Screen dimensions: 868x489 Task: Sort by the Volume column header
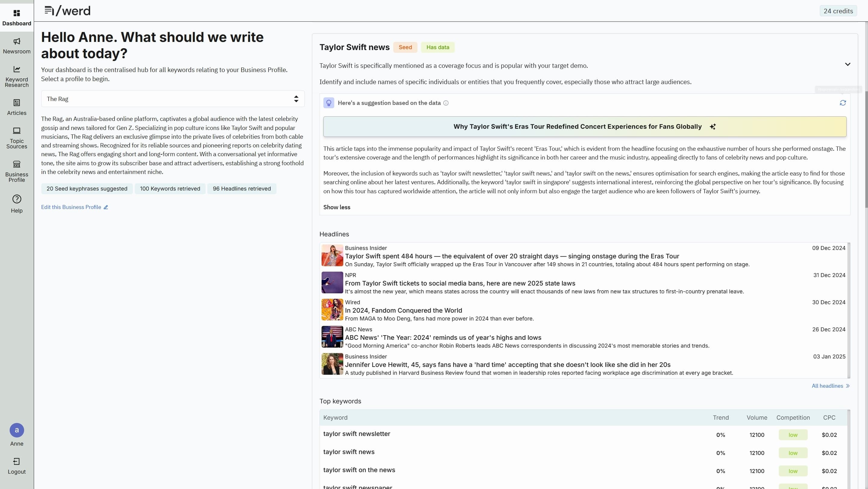(757, 418)
